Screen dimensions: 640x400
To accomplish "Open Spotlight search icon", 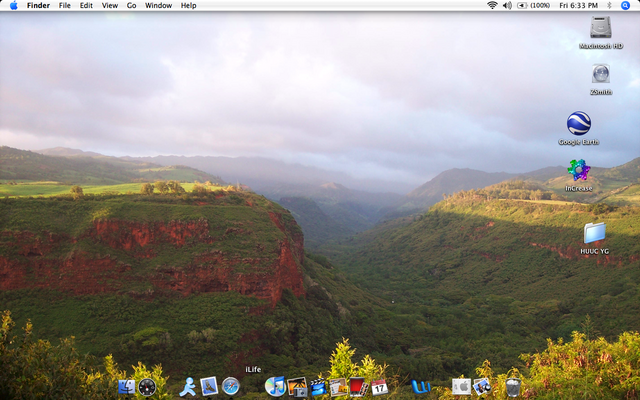I will (625, 5).
